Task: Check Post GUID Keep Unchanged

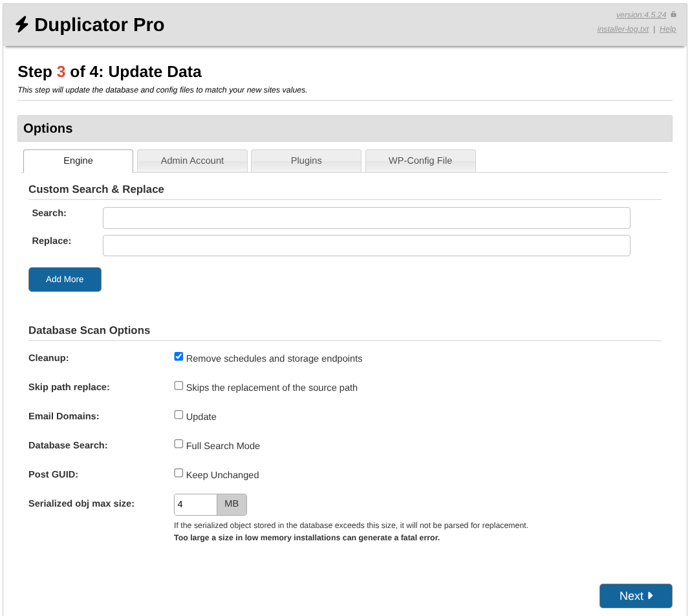Action: [x=179, y=473]
